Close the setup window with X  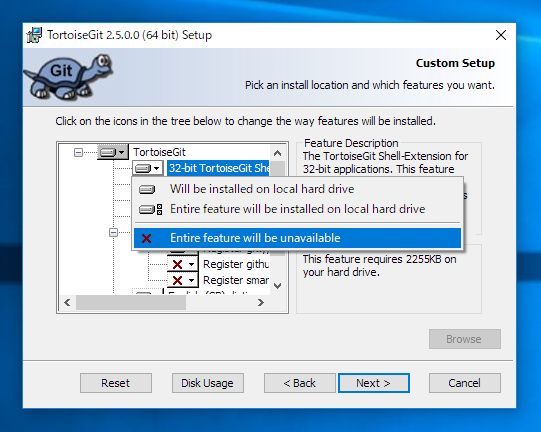[x=501, y=35]
